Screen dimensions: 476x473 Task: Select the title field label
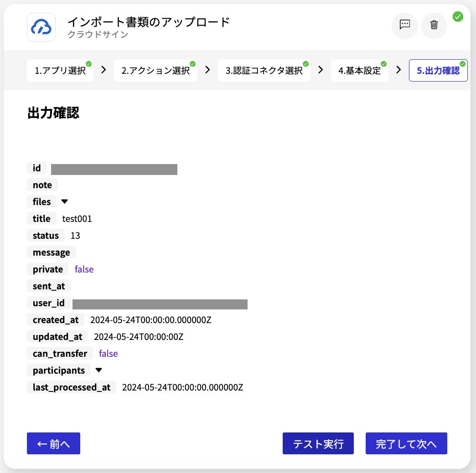(x=41, y=218)
